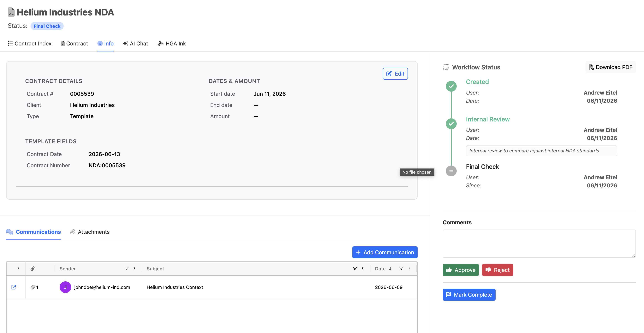Click into the Comments text area

[x=539, y=244]
